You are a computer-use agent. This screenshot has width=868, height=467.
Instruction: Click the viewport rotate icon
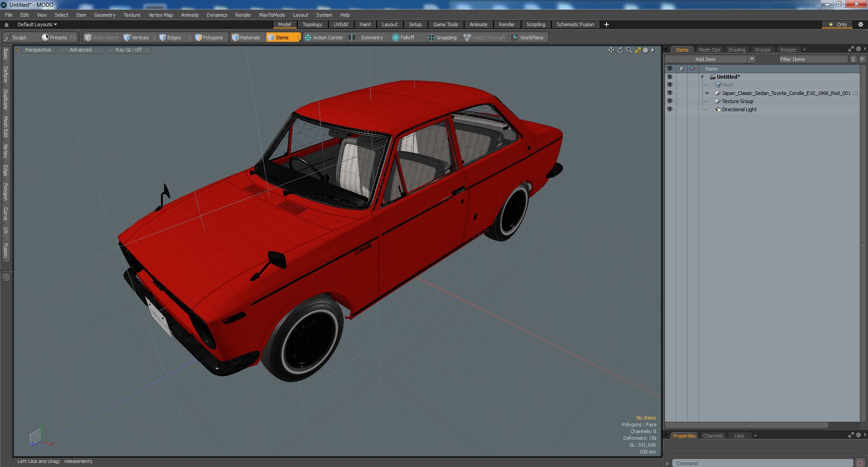tap(620, 50)
